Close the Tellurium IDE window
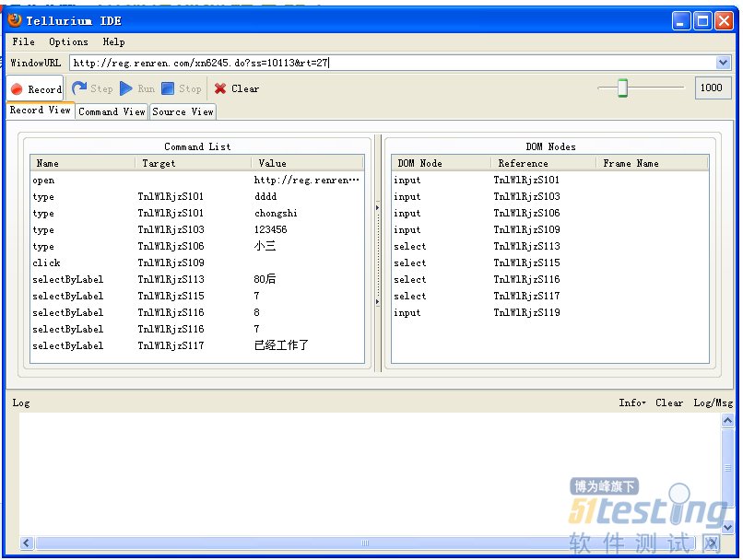Viewport: 743px width, 560px height. (724, 21)
